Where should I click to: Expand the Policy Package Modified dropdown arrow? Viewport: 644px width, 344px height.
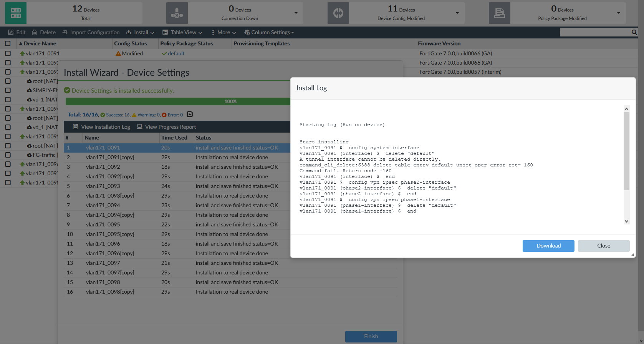[619, 13]
